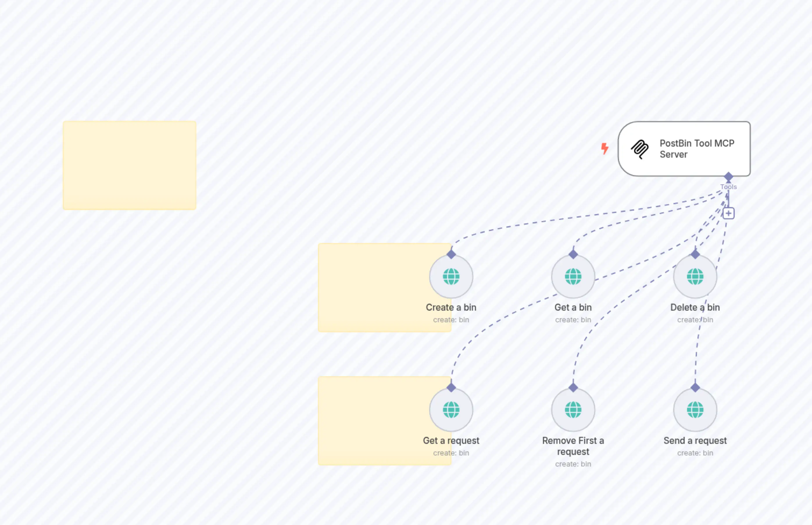The height and width of the screenshot is (525, 812).
Task: Select the Send a request globe icon
Action: click(x=695, y=410)
